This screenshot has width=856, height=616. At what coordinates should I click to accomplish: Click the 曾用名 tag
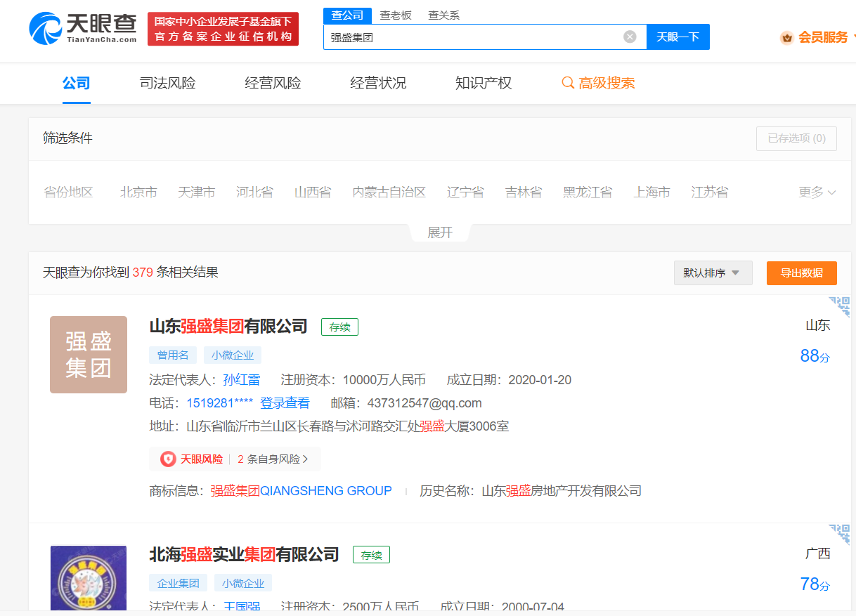click(173, 355)
